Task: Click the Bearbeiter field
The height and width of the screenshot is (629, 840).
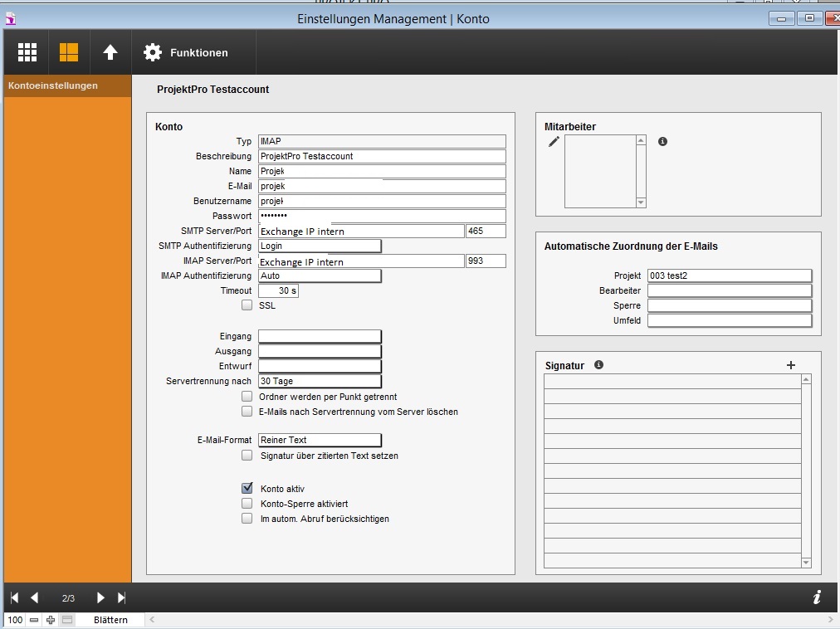Action: pos(730,291)
